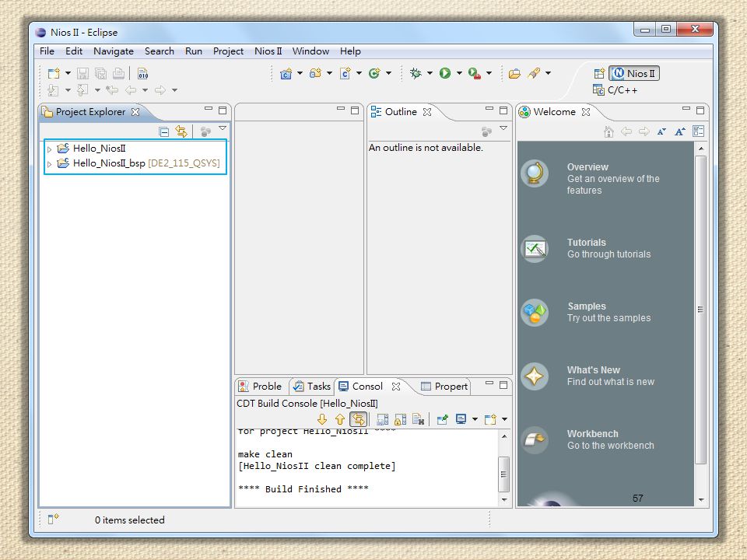Open the Run button dropdown arrow
The width and height of the screenshot is (747, 560).
459,73
